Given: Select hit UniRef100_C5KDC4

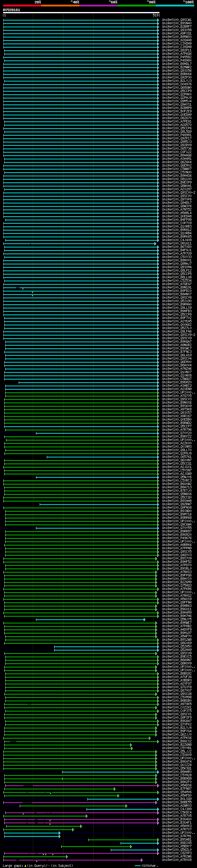Looking at the screenshot, I should [x=176, y=812].
